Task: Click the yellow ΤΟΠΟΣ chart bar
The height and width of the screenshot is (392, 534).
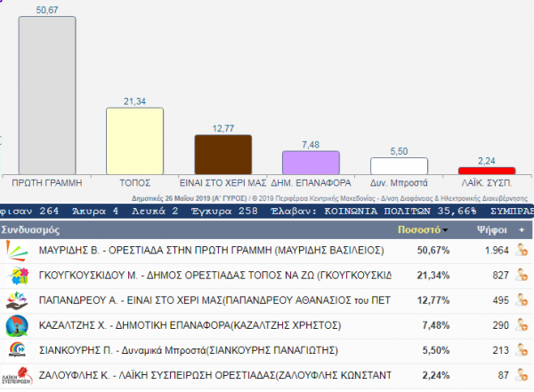Action: coord(134,140)
